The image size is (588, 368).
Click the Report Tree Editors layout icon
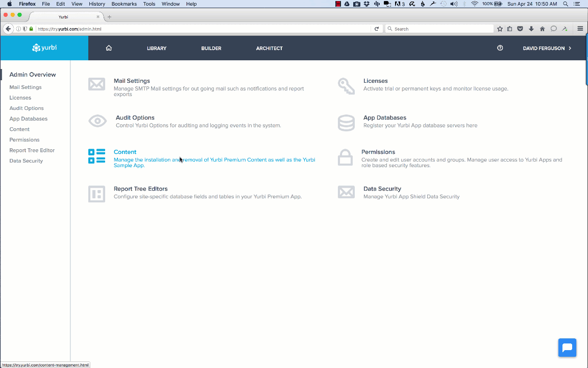tap(96, 194)
